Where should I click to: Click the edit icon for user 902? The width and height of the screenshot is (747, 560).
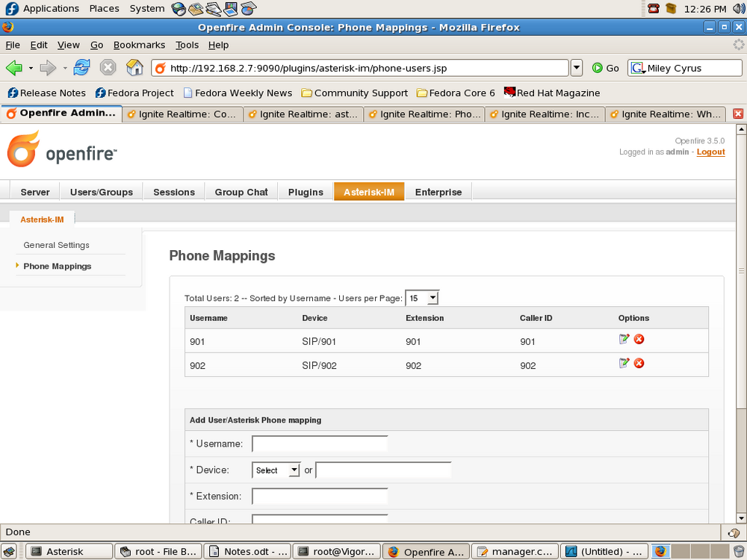(624, 364)
